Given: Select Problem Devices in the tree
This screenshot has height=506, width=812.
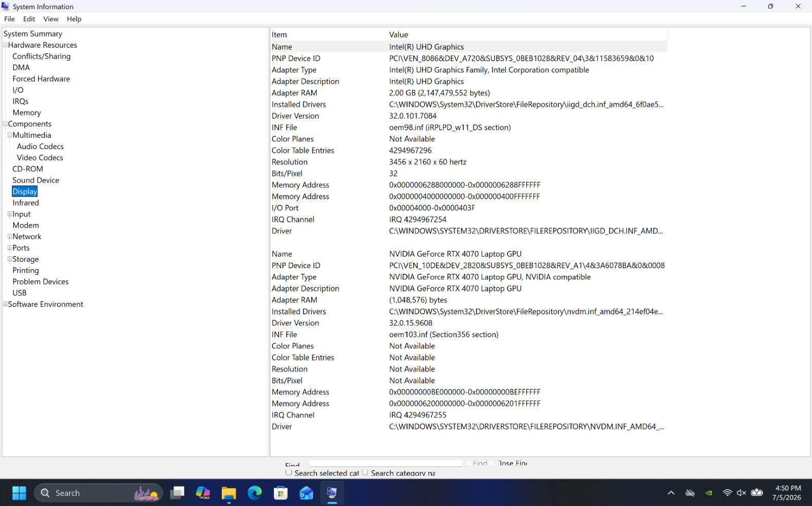Looking at the screenshot, I should pyautogui.click(x=41, y=281).
